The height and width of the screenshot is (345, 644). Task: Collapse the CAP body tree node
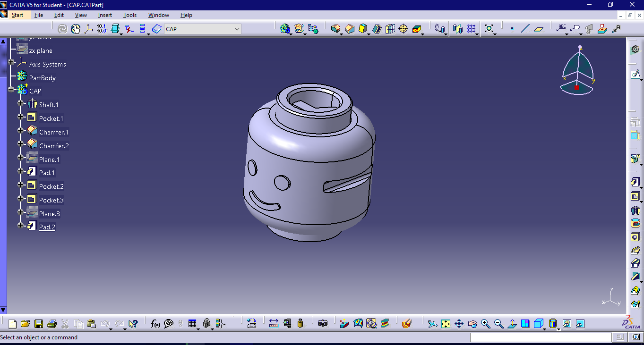tap(11, 89)
